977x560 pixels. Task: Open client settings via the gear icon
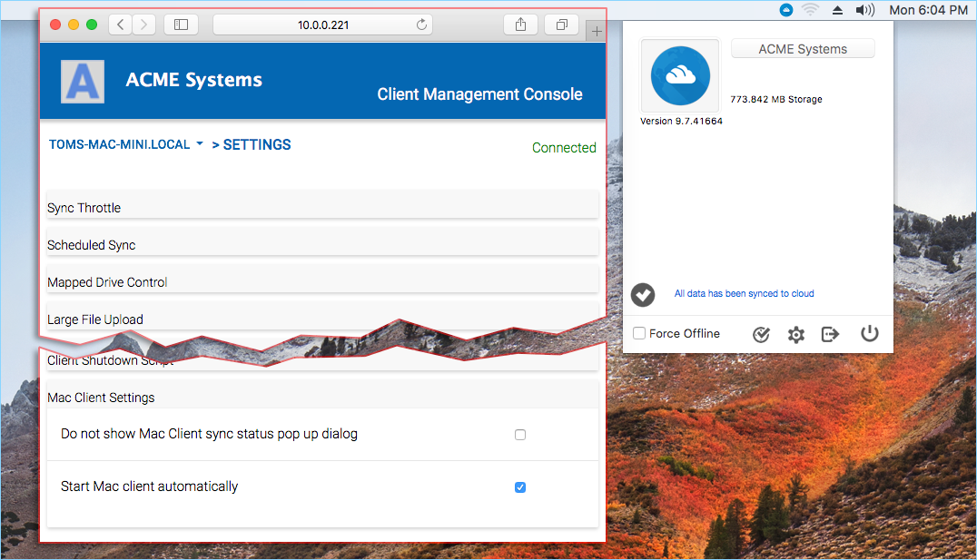(x=795, y=335)
